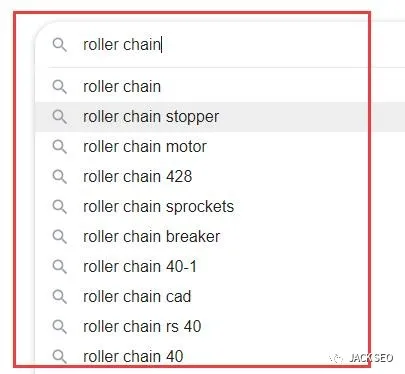This screenshot has height=374, width=405.
Task: Select the last 'roller chain 40' suggestion
Action: coord(220,357)
